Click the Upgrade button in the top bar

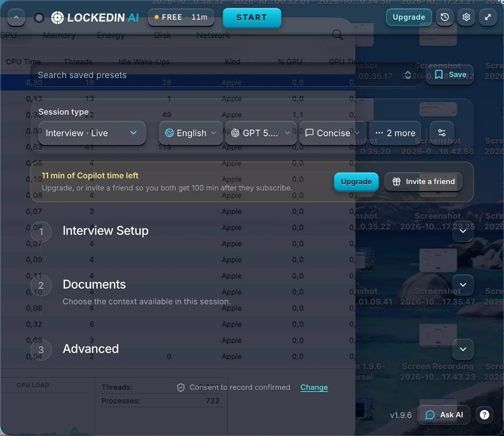tap(409, 17)
